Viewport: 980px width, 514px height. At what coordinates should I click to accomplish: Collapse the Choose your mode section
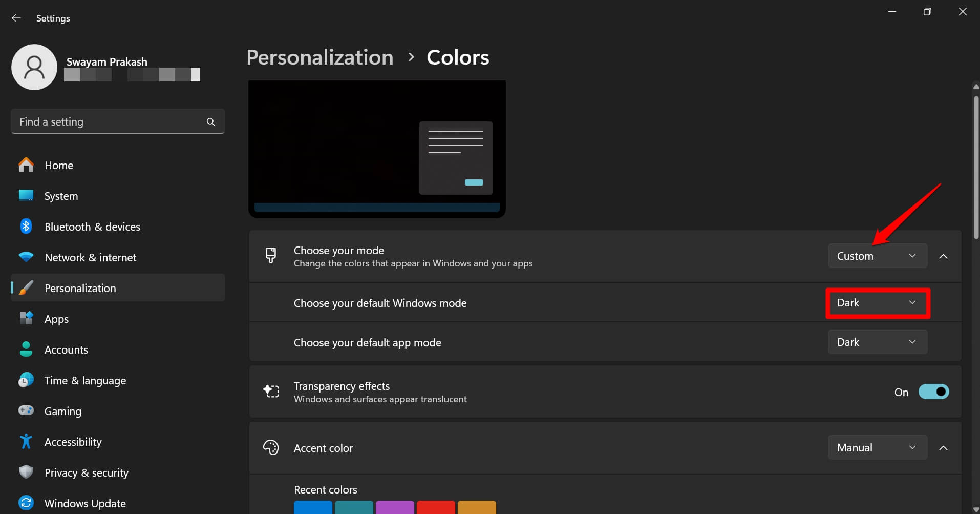[x=943, y=256]
